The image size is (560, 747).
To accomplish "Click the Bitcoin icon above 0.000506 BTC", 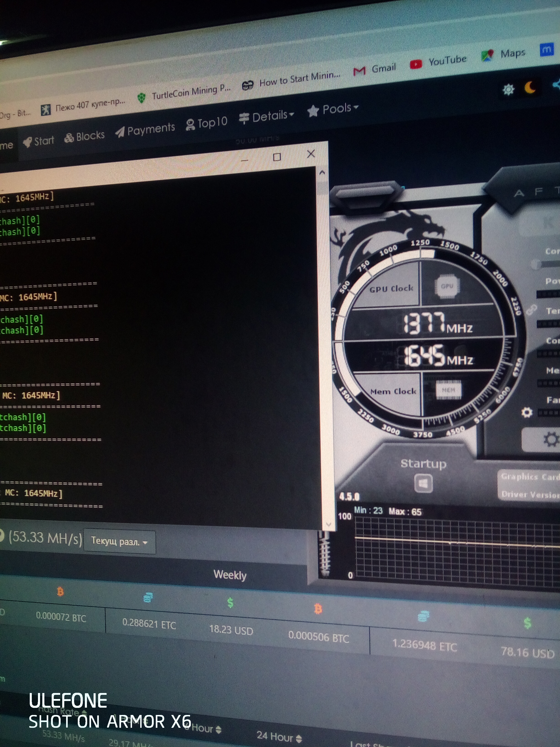I will [318, 609].
